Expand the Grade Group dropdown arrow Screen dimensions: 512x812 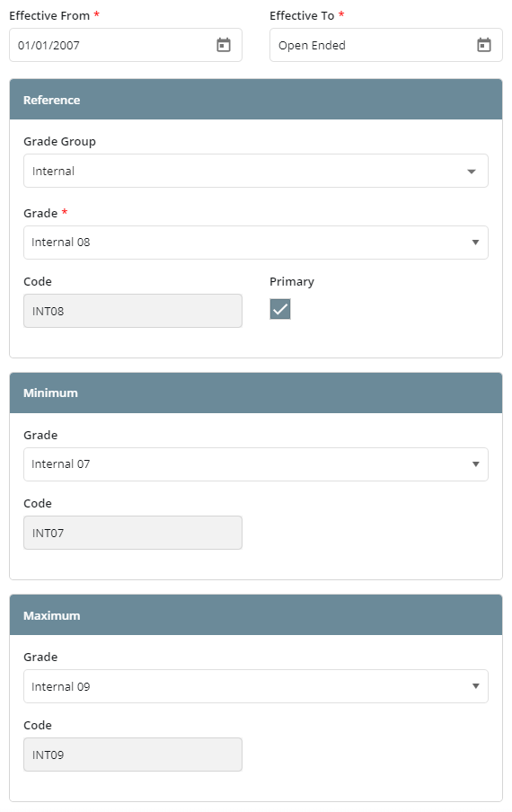point(471,172)
